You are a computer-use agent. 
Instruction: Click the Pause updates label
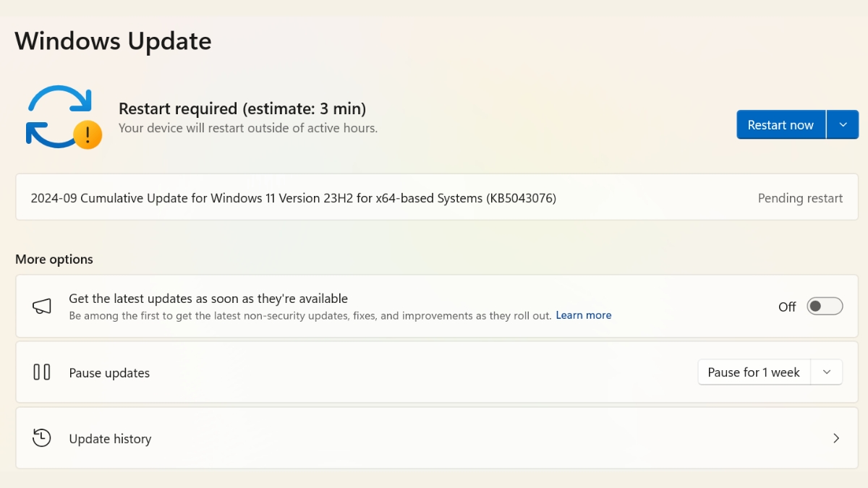pyautogui.click(x=109, y=373)
